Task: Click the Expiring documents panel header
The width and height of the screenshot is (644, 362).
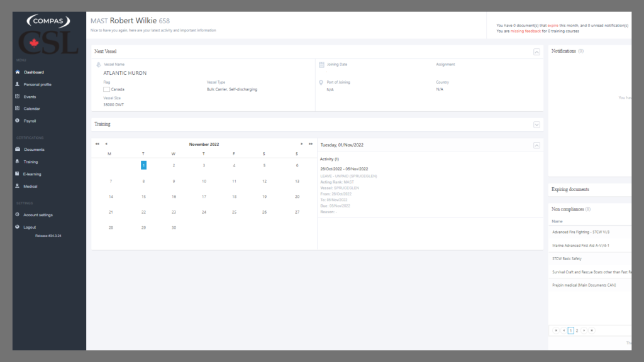Action: click(590, 189)
